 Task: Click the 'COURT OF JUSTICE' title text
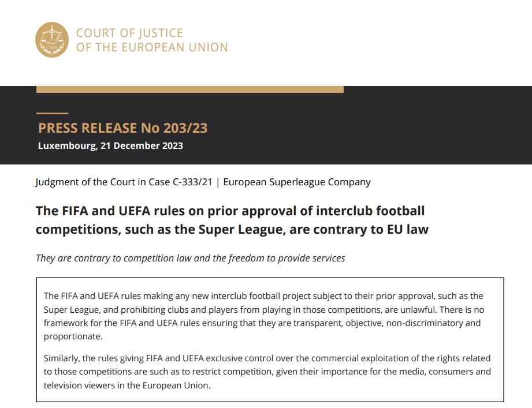coord(129,33)
